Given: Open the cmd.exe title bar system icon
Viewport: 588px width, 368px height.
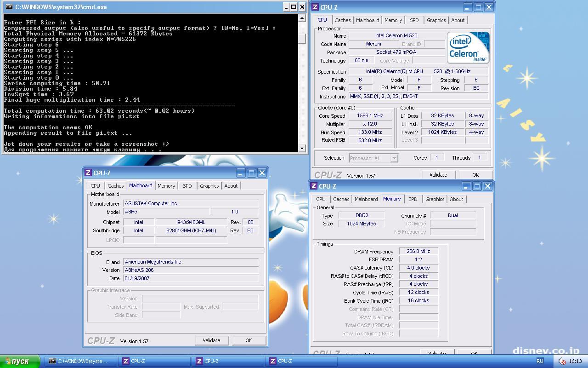Looking at the screenshot, I should pos(9,7).
